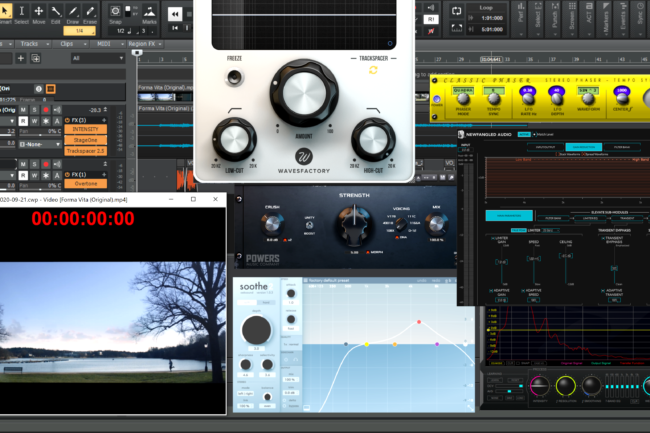This screenshot has width=650, height=433.
Task: Expand the Punch module in control bar
Action: tap(555, 19)
